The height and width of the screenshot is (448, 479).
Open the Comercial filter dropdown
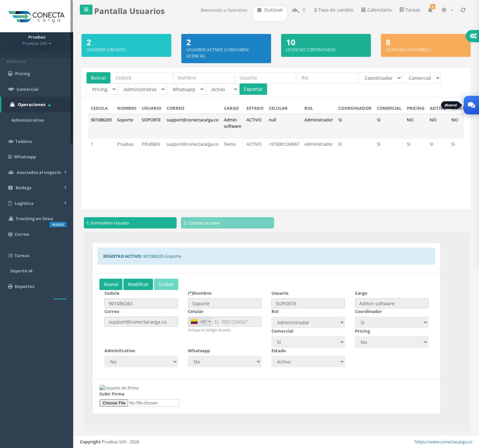coord(422,78)
